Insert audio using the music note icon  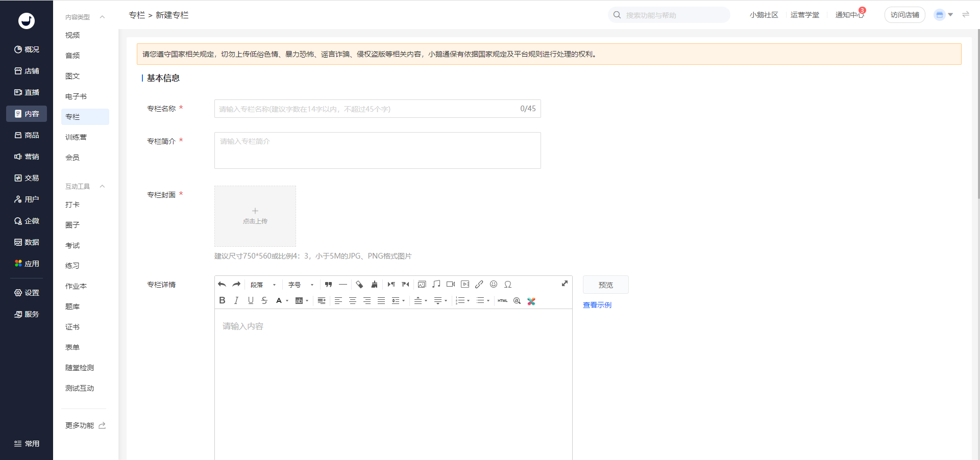[x=436, y=285]
